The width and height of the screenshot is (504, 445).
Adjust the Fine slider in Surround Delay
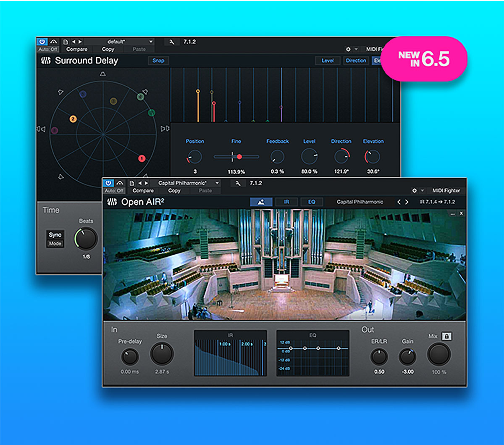[239, 156]
